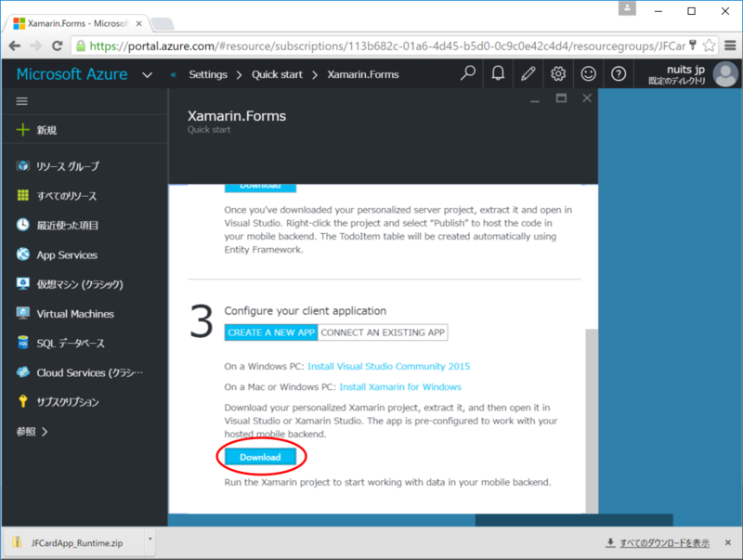The height and width of the screenshot is (560, 743).
Task: Click the Chrome user profile icon
Action: (x=627, y=8)
